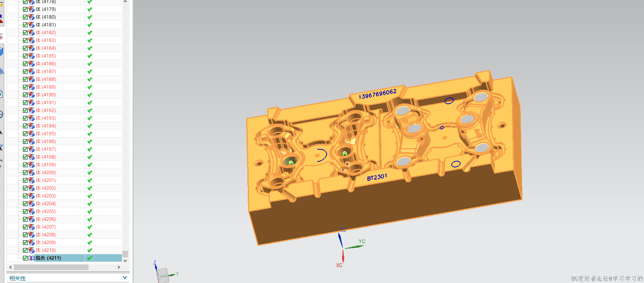Click the body feature icon for 体 (4201)
The height and width of the screenshot is (283, 644).
31,180
